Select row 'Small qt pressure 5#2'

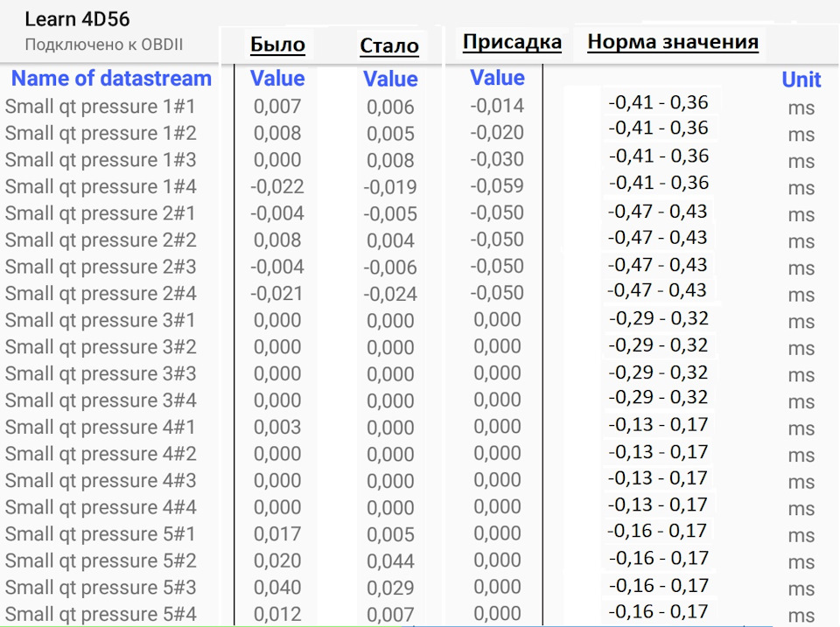(x=420, y=561)
